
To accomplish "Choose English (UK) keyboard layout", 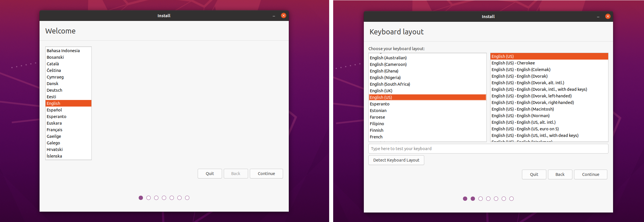I will 427,91.
